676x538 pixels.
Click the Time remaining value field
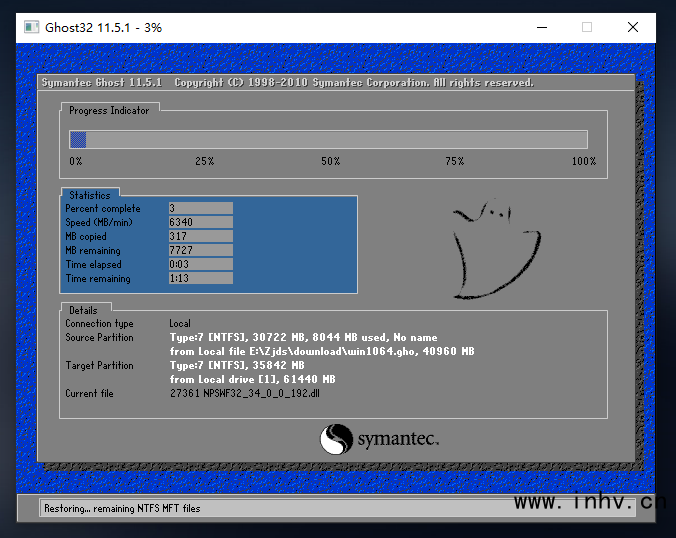pos(200,278)
